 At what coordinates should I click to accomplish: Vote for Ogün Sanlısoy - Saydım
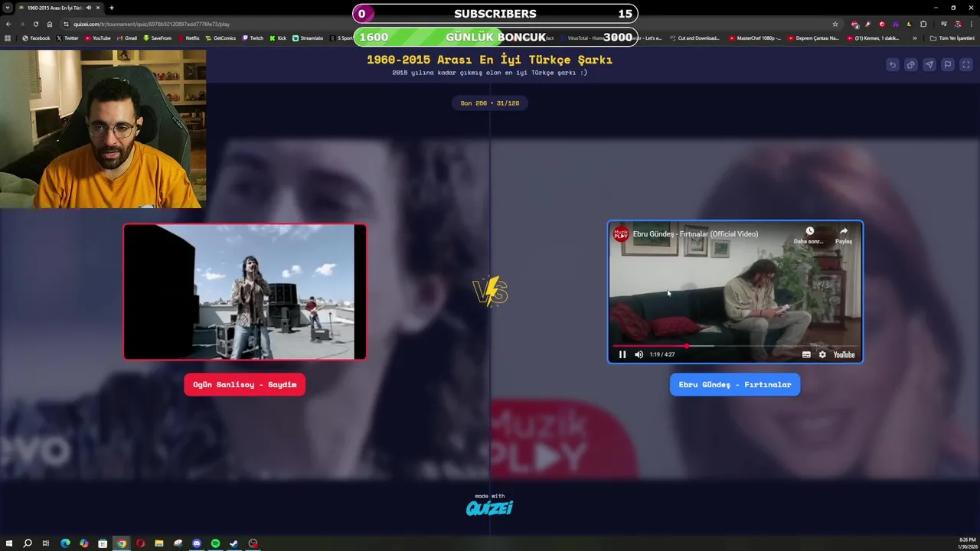[x=244, y=384]
